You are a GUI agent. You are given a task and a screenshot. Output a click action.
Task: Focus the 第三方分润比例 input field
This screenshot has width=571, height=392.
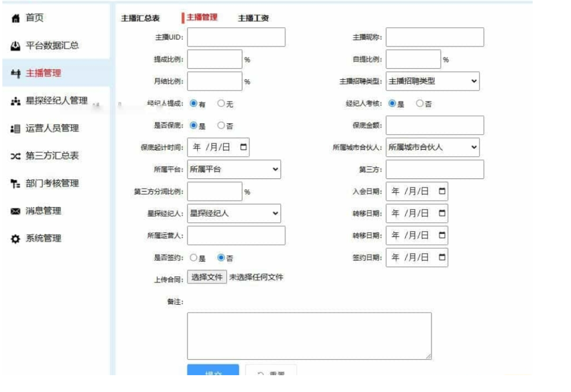[215, 191]
